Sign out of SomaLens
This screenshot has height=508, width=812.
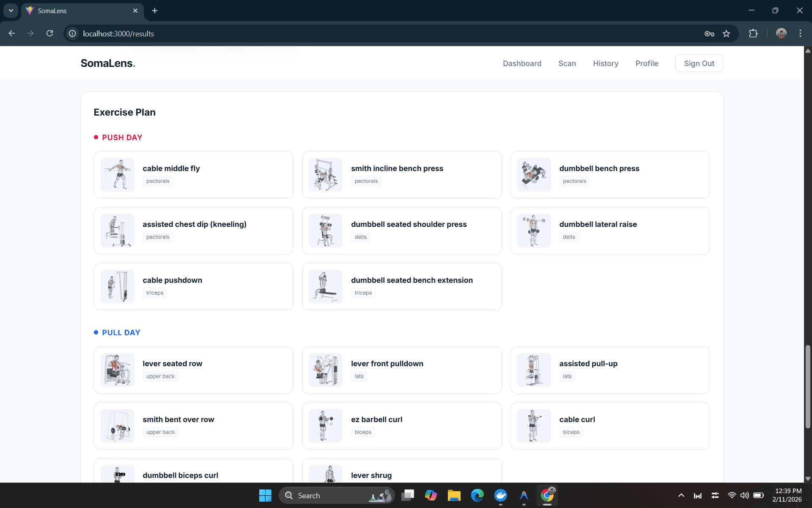point(699,63)
